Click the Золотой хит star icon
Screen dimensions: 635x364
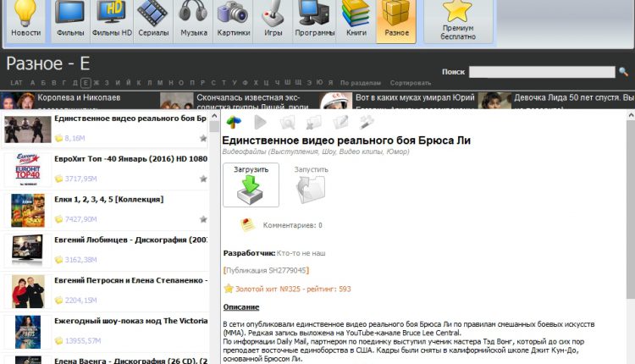[229, 289]
